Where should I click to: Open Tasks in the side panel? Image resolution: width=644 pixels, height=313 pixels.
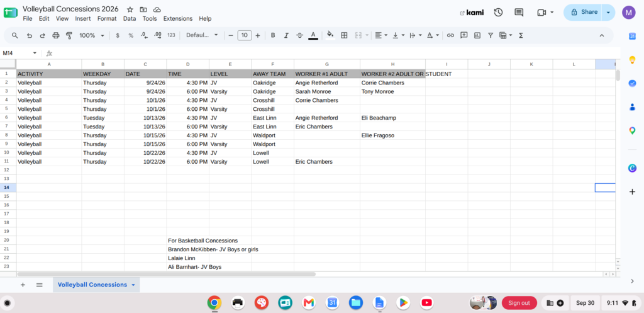(632, 83)
